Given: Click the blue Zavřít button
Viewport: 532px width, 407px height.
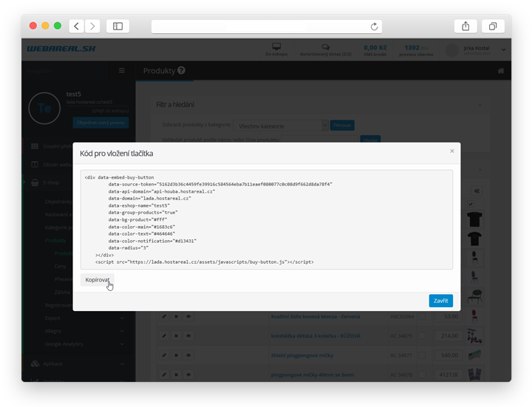Looking at the screenshot, I should (440, 301).
